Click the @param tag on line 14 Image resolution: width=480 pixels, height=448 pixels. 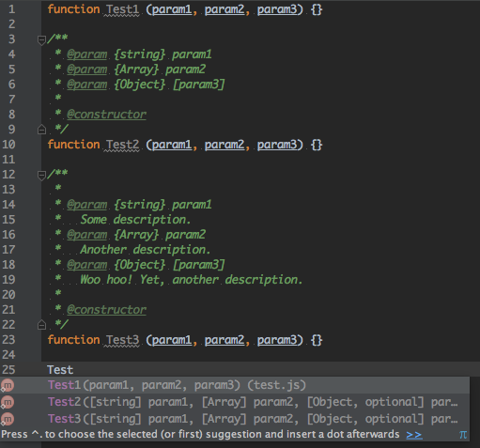tap(87, 205)
